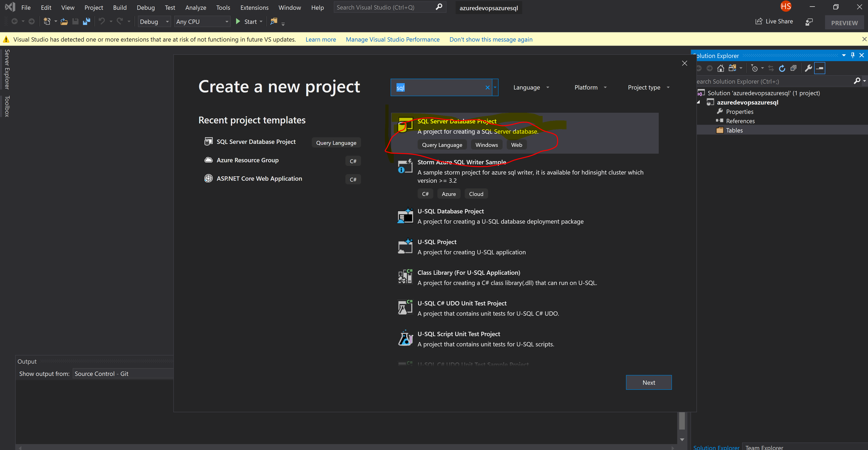Collapse the azuredevopsazuresql project node

(x=698, y=102)
